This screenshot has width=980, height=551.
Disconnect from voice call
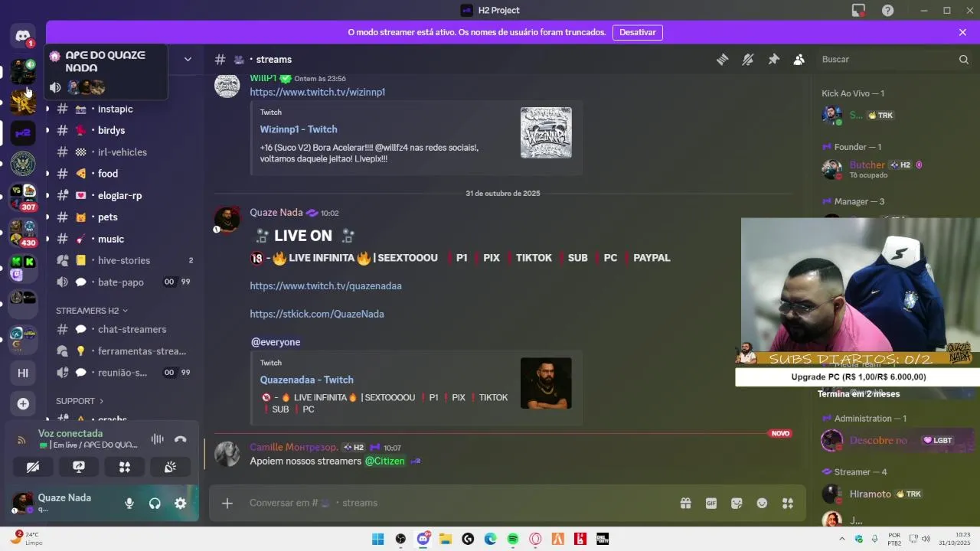tap(181, 439)
